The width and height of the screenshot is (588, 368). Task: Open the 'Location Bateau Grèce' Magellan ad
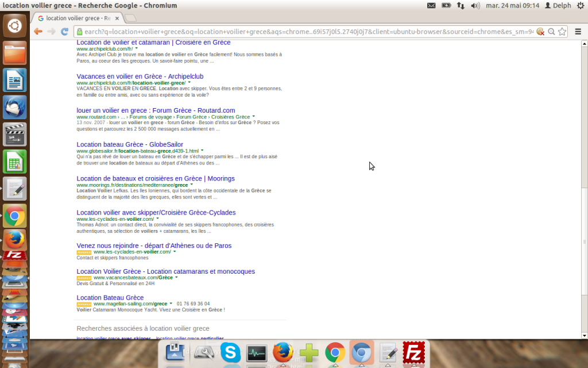(x=110, y=297)
